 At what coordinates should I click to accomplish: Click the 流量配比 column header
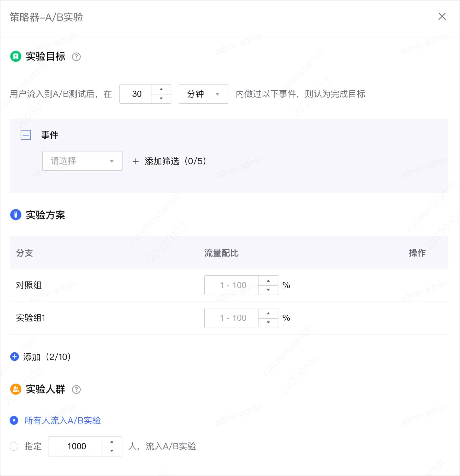pyautogui.click(x=221, y=253)
